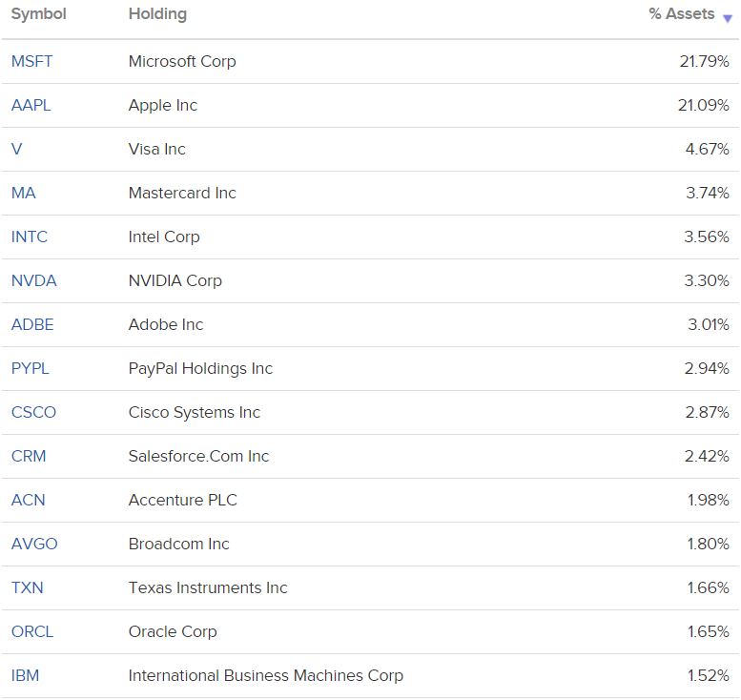Click the 21.09% assets value

pyautogui.click(x=704, y=106)
